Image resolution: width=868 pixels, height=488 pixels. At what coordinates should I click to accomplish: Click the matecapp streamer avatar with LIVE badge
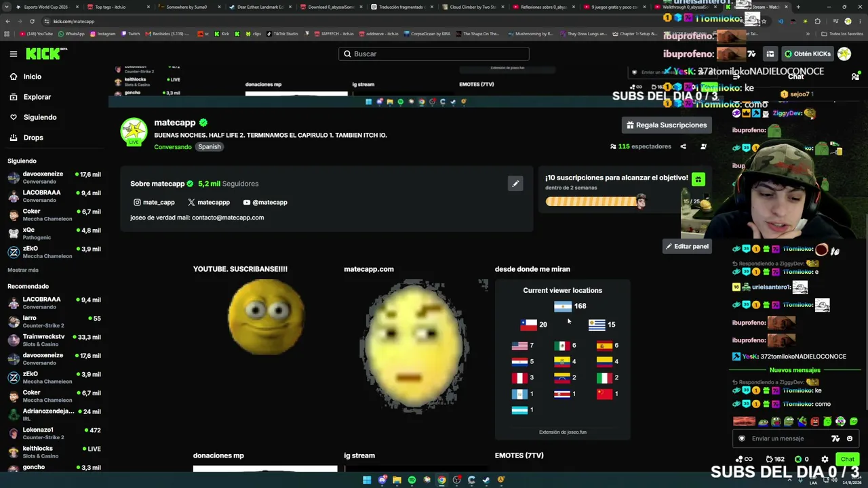[x=134, y=131]
